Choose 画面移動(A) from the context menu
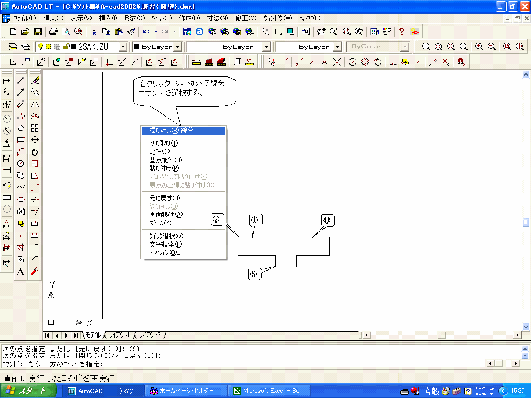The height and width of the screenshot is (399, 532). pos(184,215)
